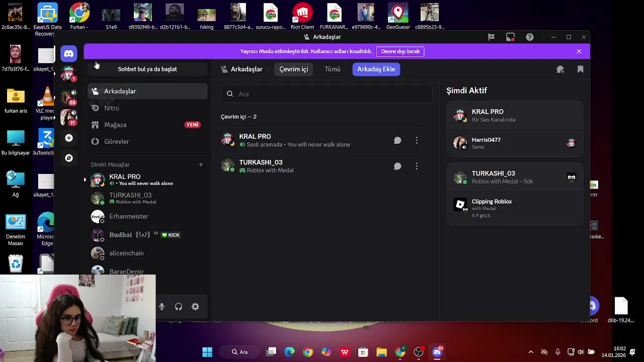Select Arkadaşlar in the sidebar

click(147, 91)
